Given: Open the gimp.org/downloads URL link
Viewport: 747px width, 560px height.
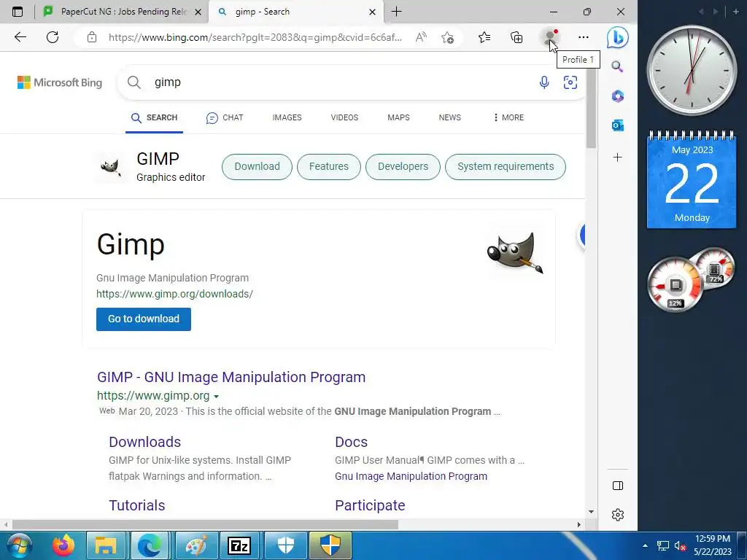Looking at the screenshot, I should (x=174, y=294).
